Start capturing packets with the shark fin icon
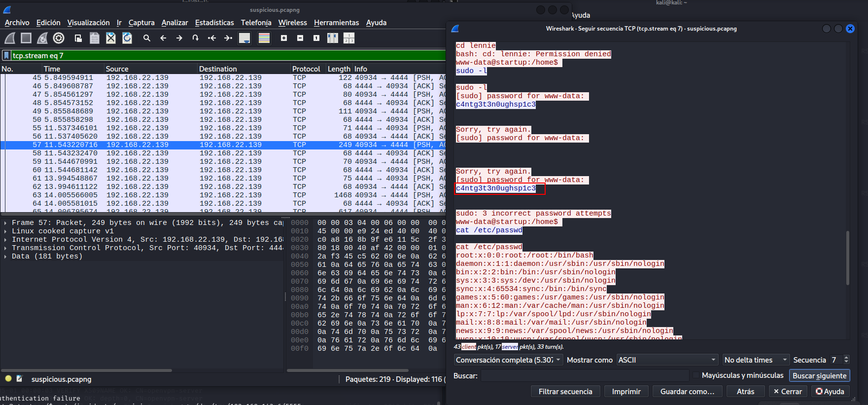The width and height of the screenshot is (868, 405). pyautogui.click(x=10, y=38)
